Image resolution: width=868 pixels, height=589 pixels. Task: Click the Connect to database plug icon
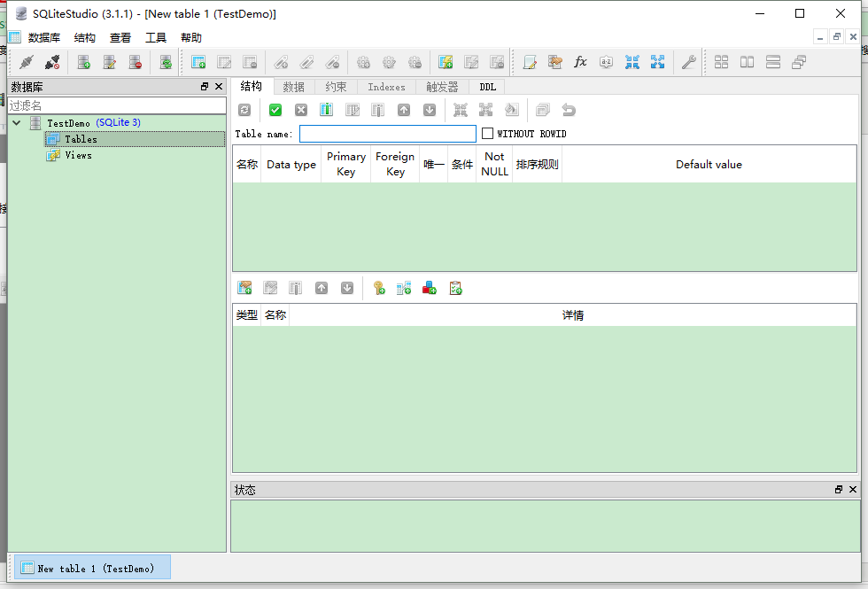pos(27,62)
